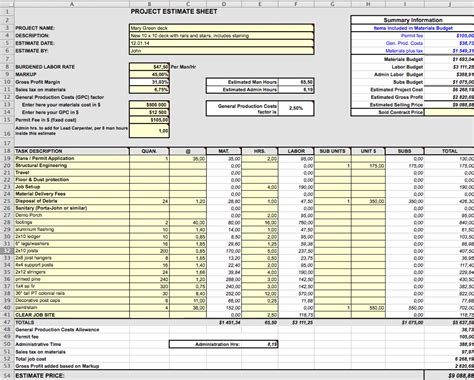Click the Gross Profit added based on Markup label
Viewport: 474px width, 380px height.
pos(57,366)
